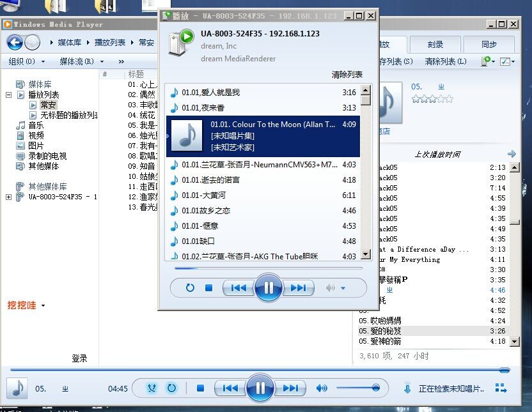Collapse the 播放列表 tree node
The image size is (532, 412).
pos(9,95)
